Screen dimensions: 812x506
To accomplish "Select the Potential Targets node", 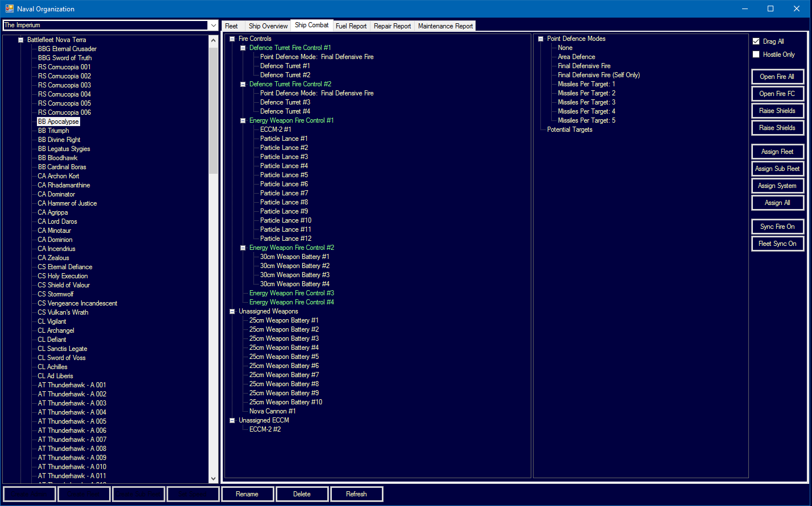I will (569, 129).
